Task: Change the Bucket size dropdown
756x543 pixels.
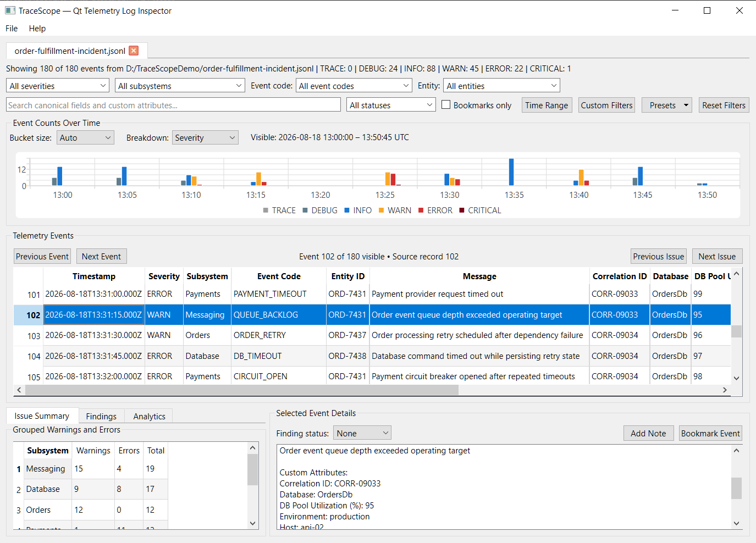Action: click(x=85, y=138)
